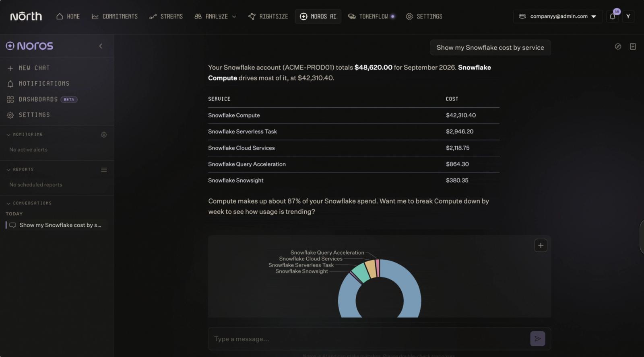This screenshot has width=644, height=357.
Task: Click the COST column header
Action: click(x=452, y=99)
